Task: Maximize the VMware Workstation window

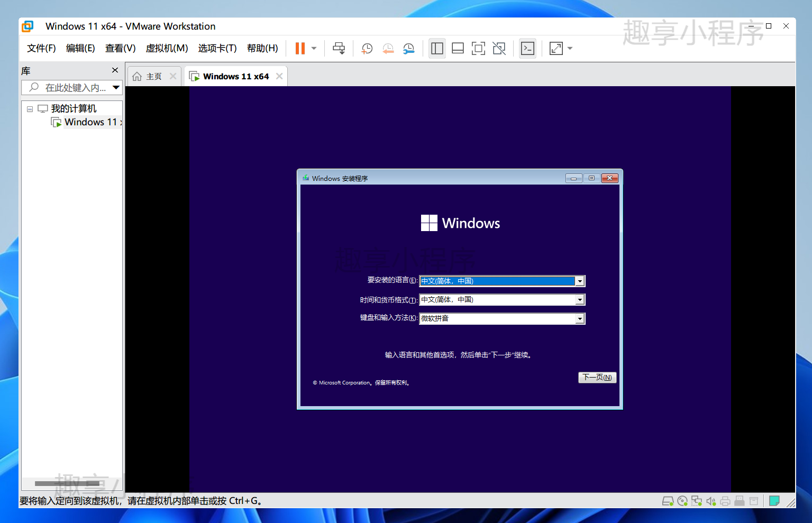Action: coord(769,26)
